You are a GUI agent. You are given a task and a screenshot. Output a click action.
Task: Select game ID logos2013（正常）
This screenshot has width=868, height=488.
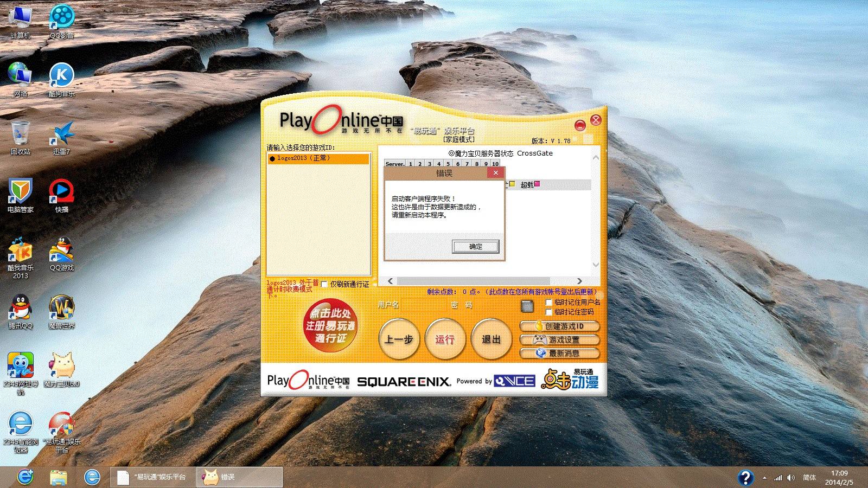click(318, 158)
